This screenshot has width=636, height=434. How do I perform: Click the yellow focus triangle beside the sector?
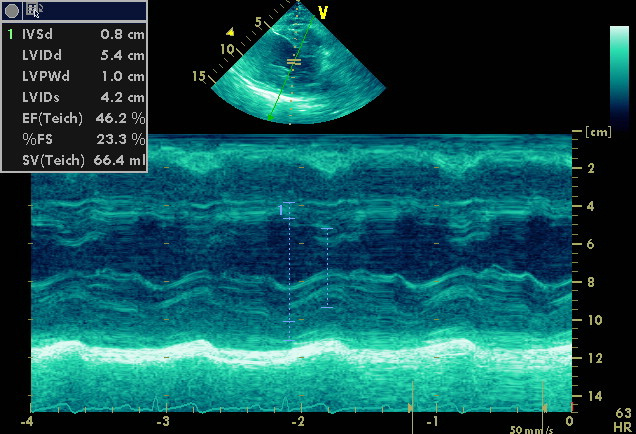tap(230, 32)
